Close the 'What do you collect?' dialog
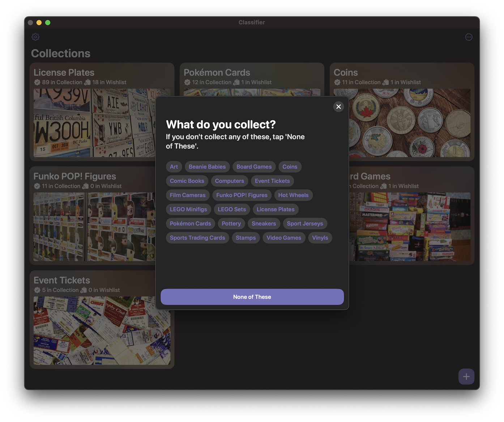Image resolution: width=504 pixels, height=422 pixels. [338, 106]
